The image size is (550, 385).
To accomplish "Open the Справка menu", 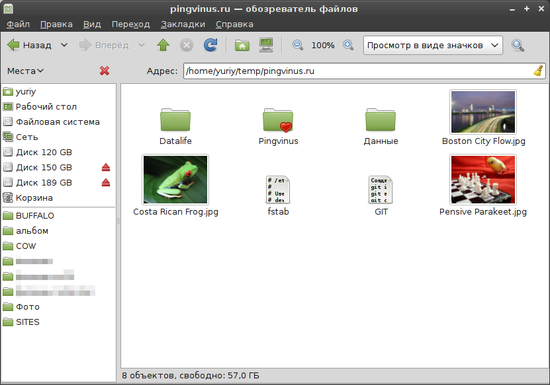I will [234, 24].
